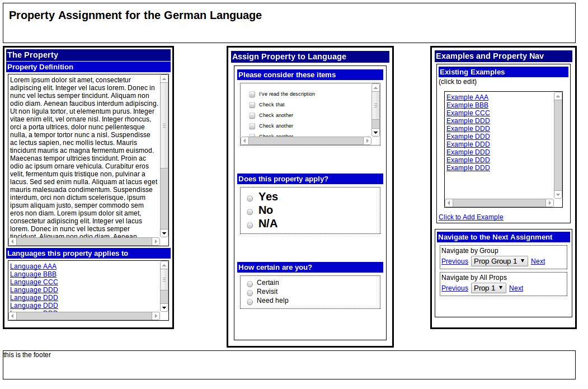588x389 pixels.
Task: Select the Yes radio button
Action: (x=250, y=198)
